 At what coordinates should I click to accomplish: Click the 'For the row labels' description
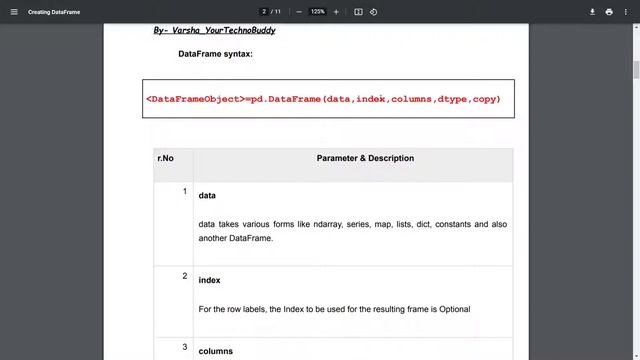(334, 309)
